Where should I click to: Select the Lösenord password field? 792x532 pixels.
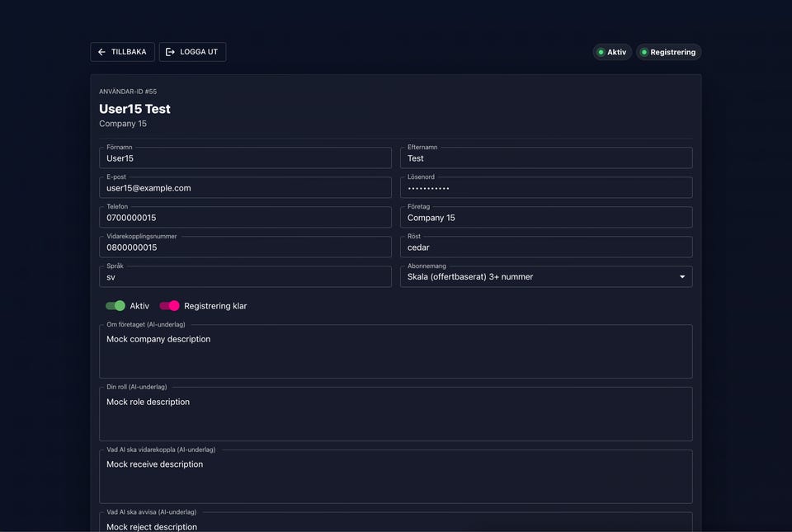pyautogui.click(x=546, y=188)
